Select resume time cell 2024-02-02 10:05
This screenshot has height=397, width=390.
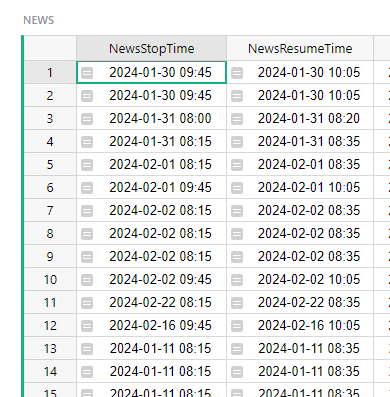click(300, 279)
